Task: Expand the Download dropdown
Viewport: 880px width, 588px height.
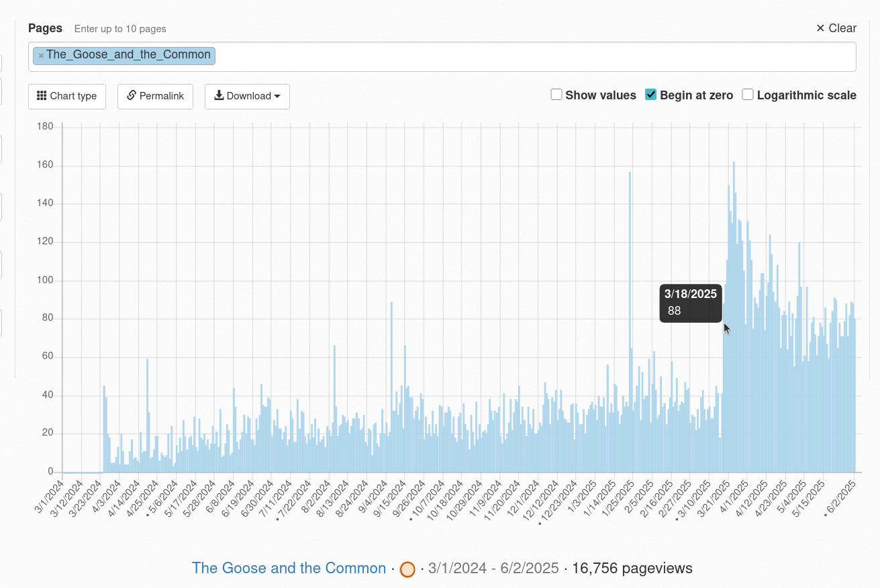Action: click(x=247, y=96)
